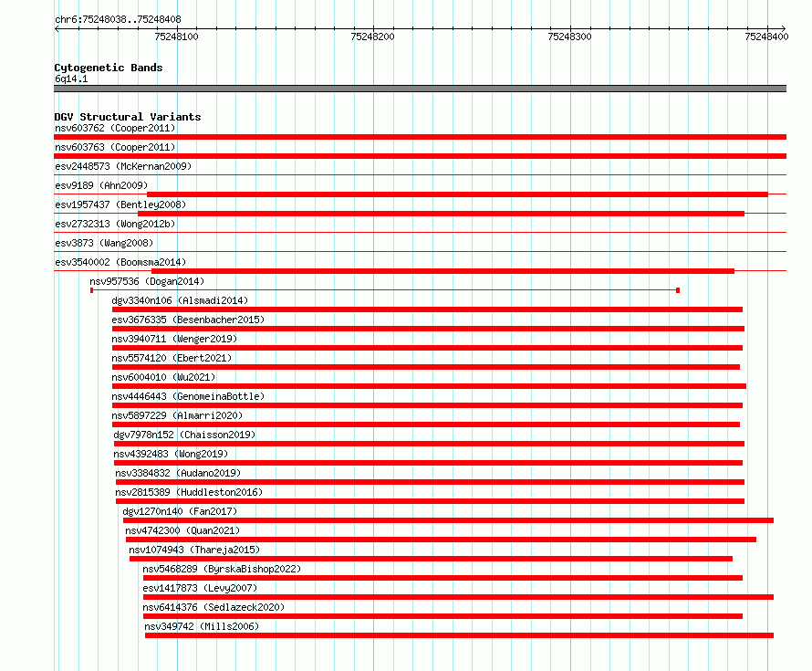Click ruler position 75248100
This screenshot has width=812, height=671.
[177, 37]
